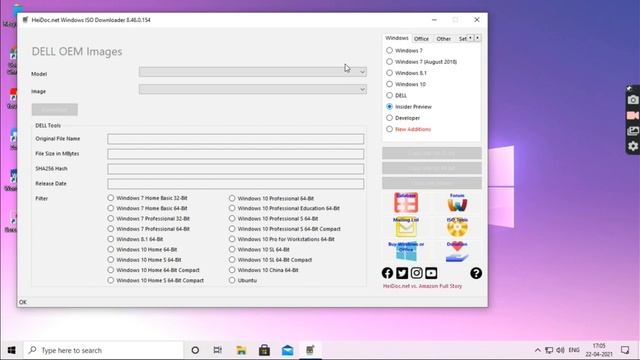Click the question mark help icon

(476, 273)
